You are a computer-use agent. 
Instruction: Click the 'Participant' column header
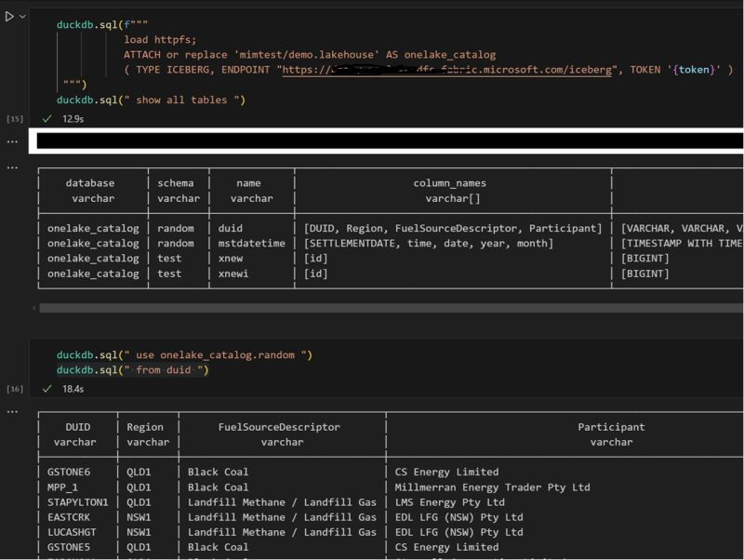tap(611, 427)
